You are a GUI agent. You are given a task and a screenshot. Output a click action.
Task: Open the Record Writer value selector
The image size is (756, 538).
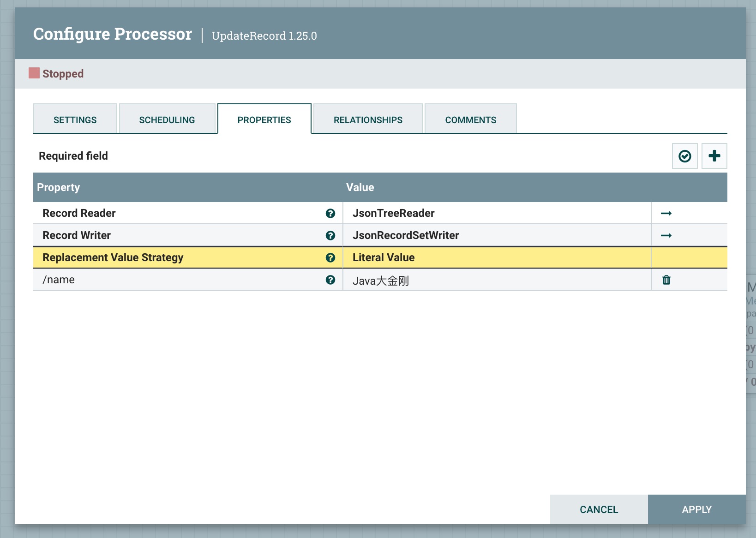[x=462, y=235]
